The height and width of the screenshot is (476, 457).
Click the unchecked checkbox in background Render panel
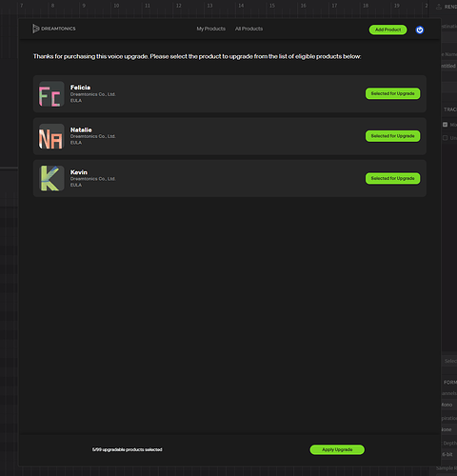(445, 138)
